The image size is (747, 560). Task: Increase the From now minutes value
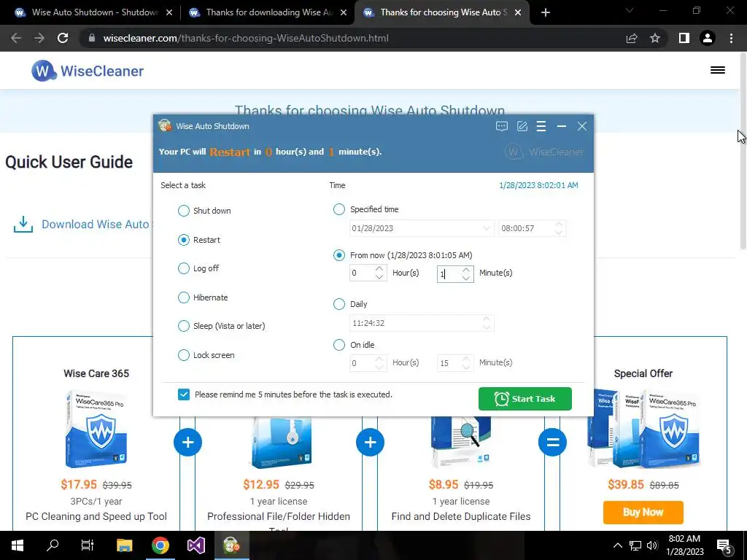(466, 270)
